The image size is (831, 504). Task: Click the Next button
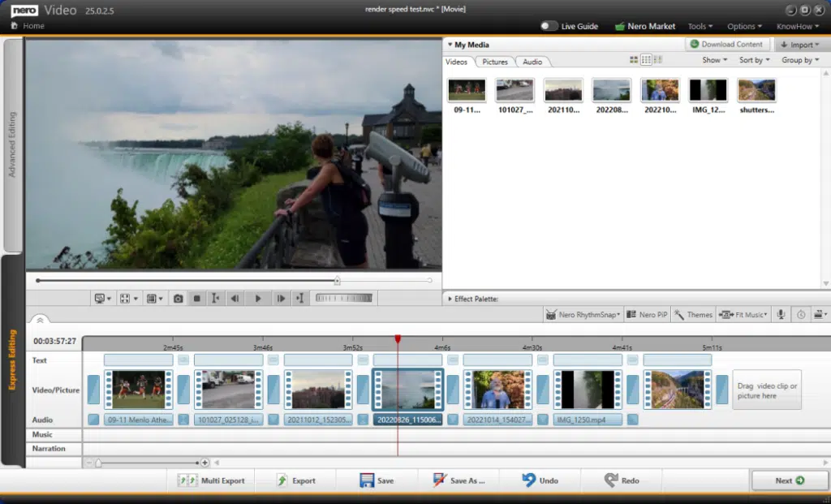pos(790,480)
